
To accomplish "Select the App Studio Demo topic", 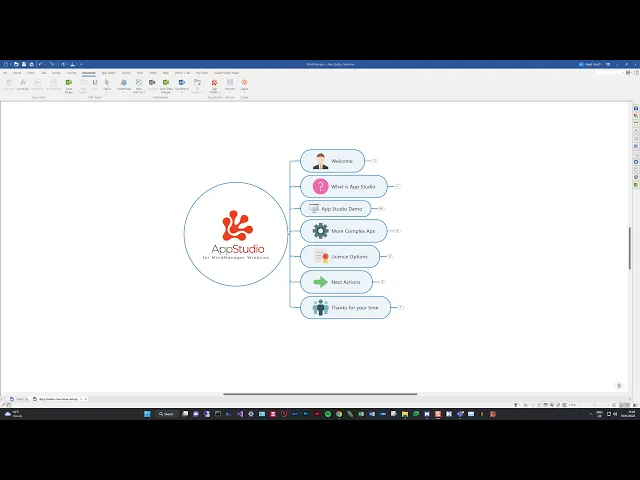I will point(336,209).
